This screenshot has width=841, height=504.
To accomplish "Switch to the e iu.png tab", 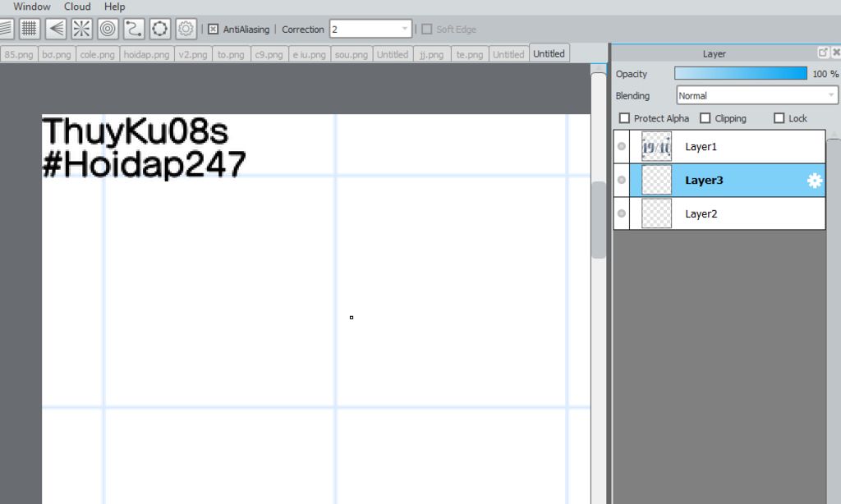I will pyautogui.click(x=310, y=55).
